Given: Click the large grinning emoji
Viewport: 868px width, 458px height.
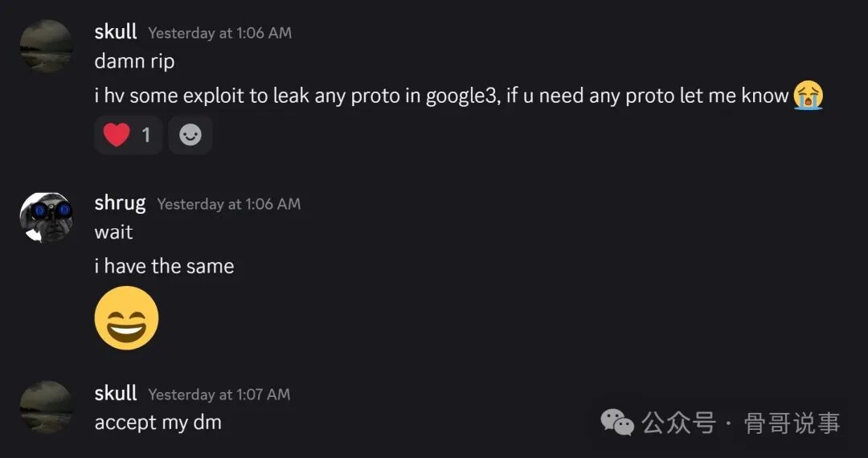Looking at the screenshot, I should click(x=127, y=317).
